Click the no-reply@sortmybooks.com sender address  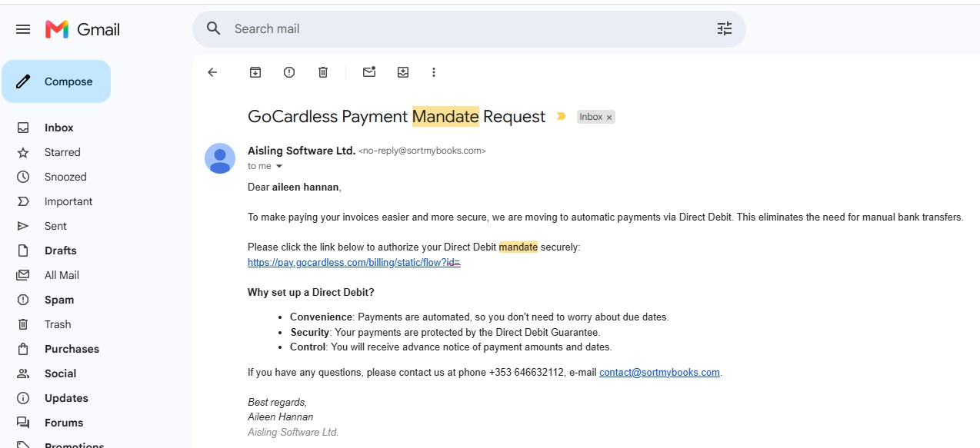click(x=422, y=151)
